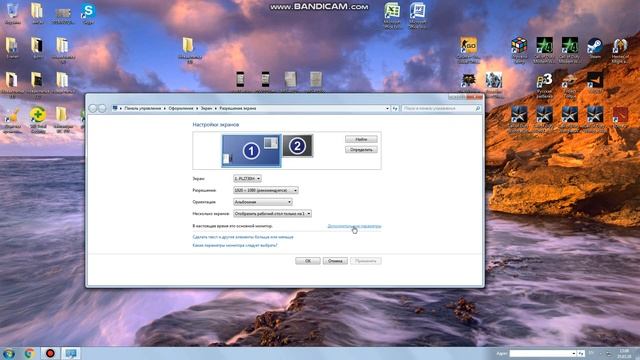640x360 pixels.
Task: Open the Дополнительные параметры advanced settings link
Action: (354, 226)
